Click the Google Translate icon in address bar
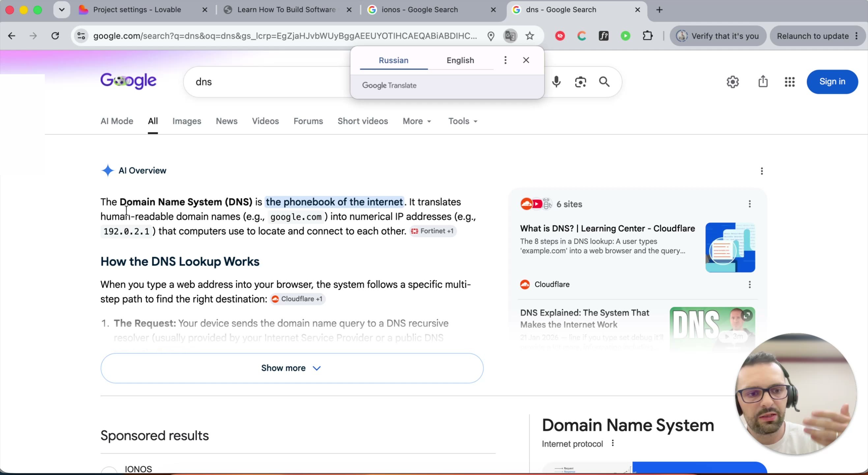Viewport: 868px width, 475px height. click(x=510, y=36)
